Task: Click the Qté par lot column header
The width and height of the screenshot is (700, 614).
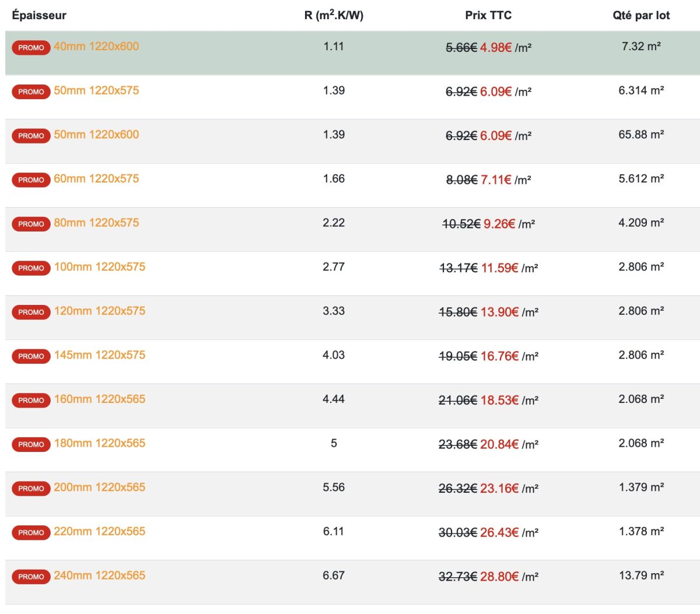Action: click(x=641, y=15)
